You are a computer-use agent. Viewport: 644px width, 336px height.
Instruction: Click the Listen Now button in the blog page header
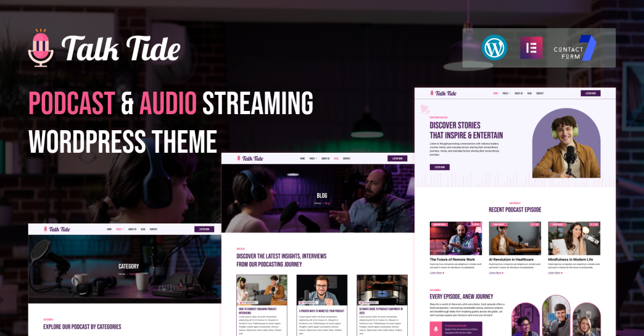[397, 159]
